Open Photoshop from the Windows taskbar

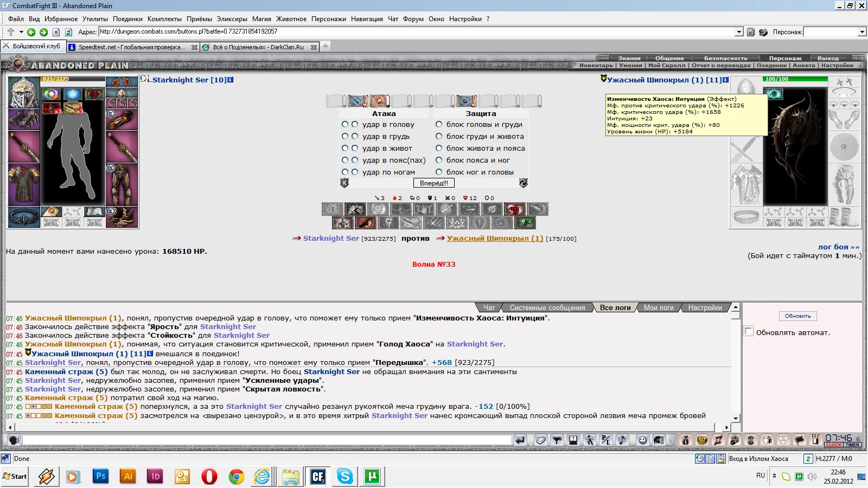[x=100, y=477]
